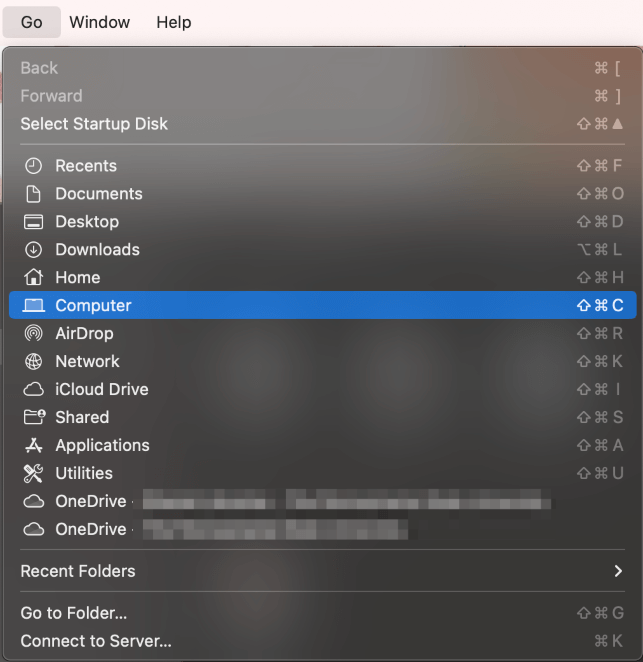Choose the Network entry
This screenshot has width=643, height=662.
323,361
